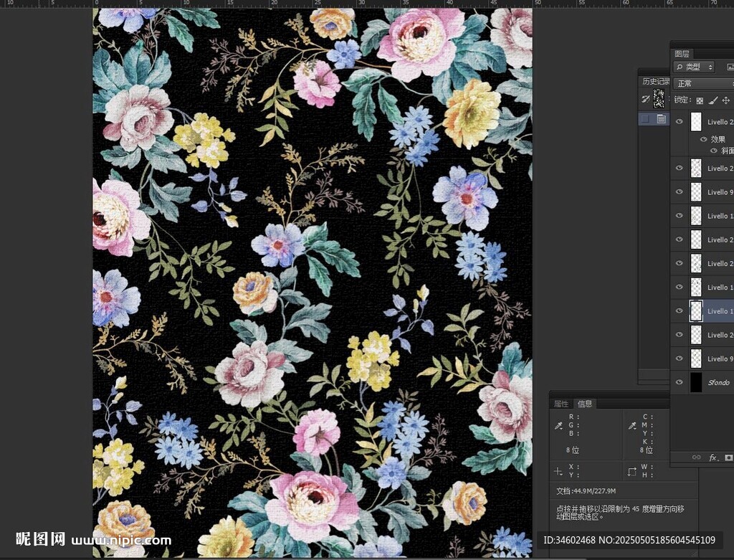Click the history snapshot thumbnail

coord(659,99)
